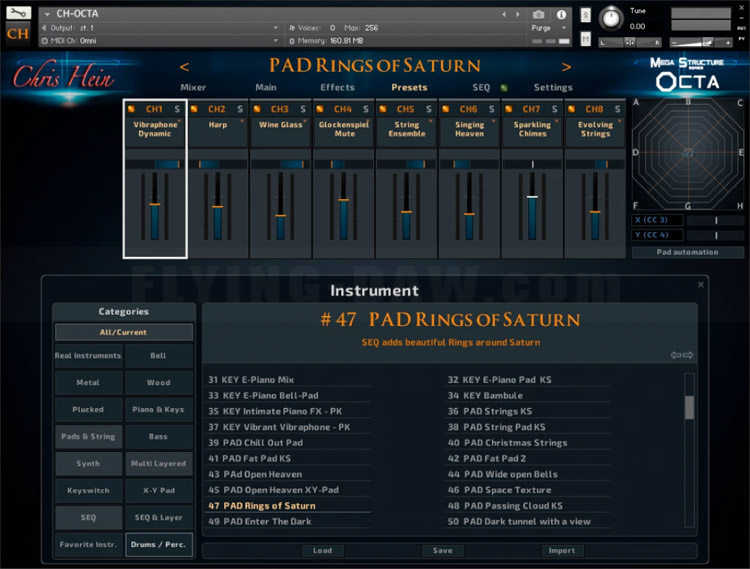Viewport: 750px width, 569px height.
Task: Open CH5 String Ensemble instrument selector
Action: click(x=407, y=130)
